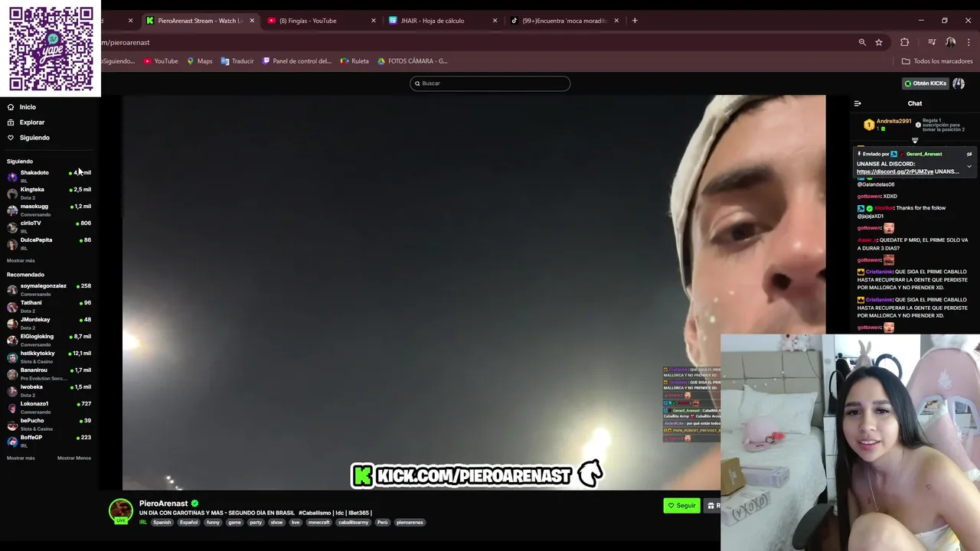Click Gerard_Arenast username in pinned message

click(924, 154)
